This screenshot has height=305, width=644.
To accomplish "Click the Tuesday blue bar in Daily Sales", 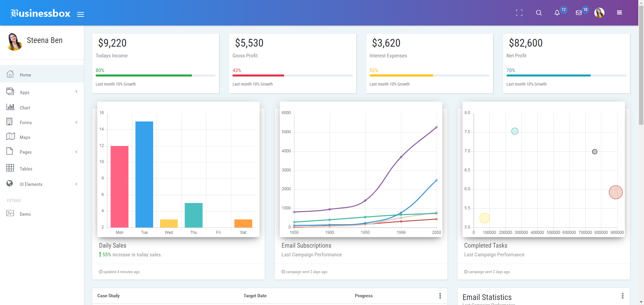I will pos(144,174).
